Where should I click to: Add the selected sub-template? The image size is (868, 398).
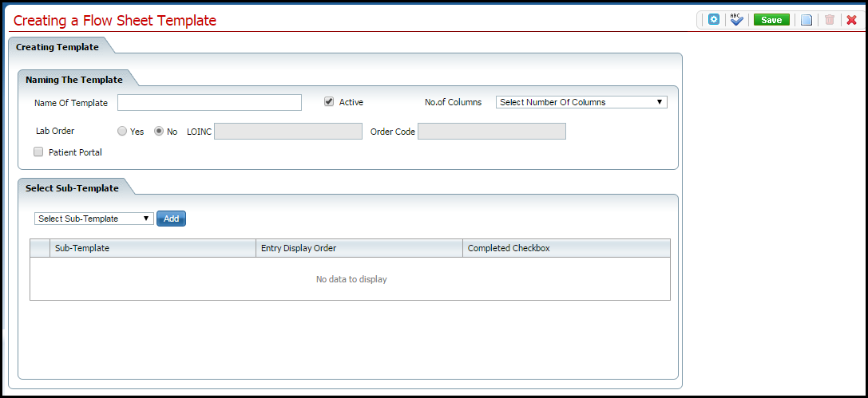[171, 219]
